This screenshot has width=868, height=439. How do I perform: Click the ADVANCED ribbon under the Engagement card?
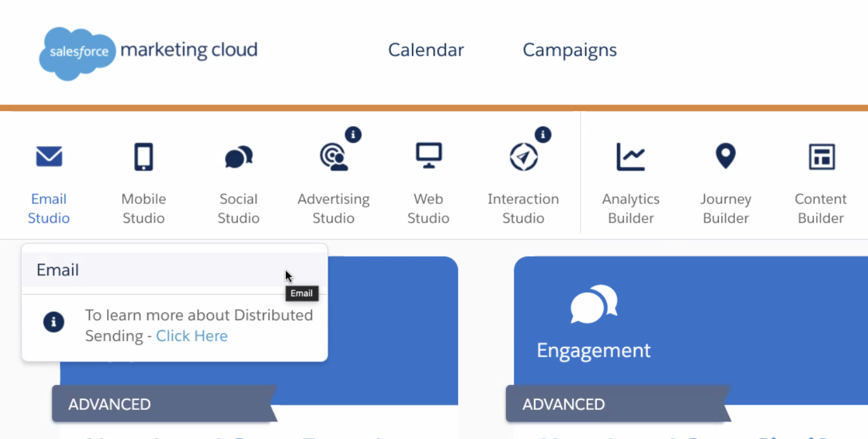618,404
